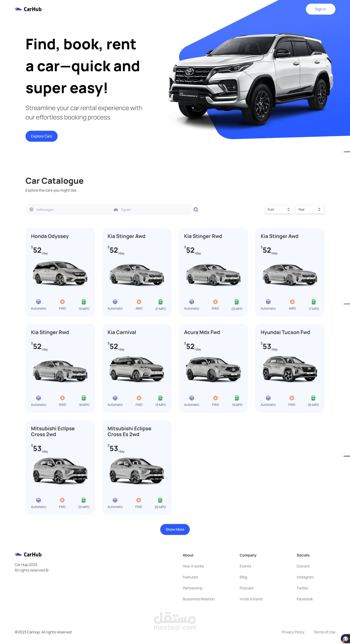Follow the Instagram footer link
The width and height of the screenshot is (350, 644).
tap(305, 577)
